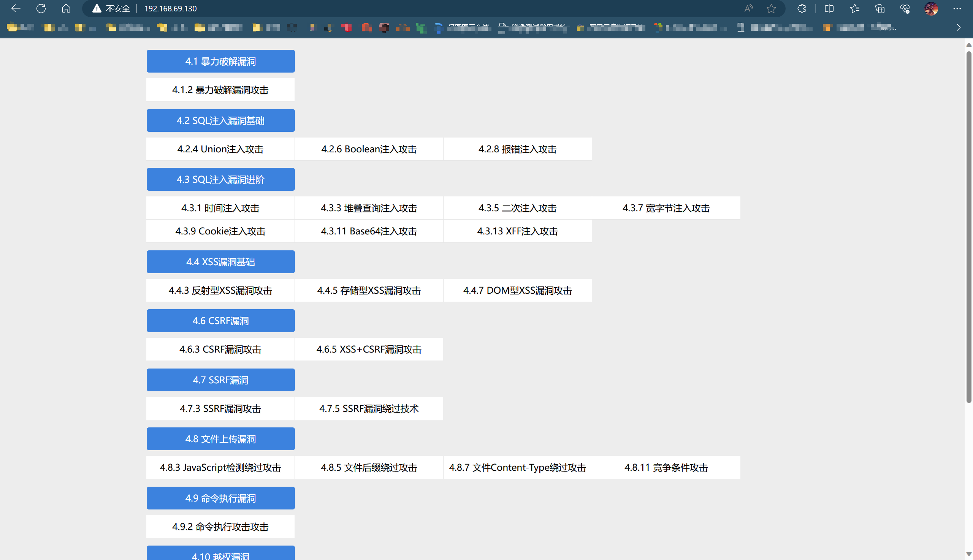Click the address bar URL 192.168.69.130

170,8
